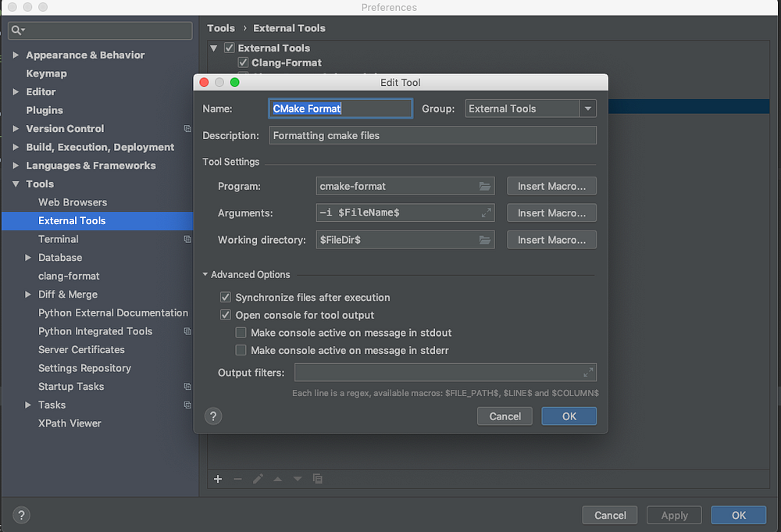781x532 pixels.
Task: Expand Appearance & Behavior settings
Action: (16, 55)
